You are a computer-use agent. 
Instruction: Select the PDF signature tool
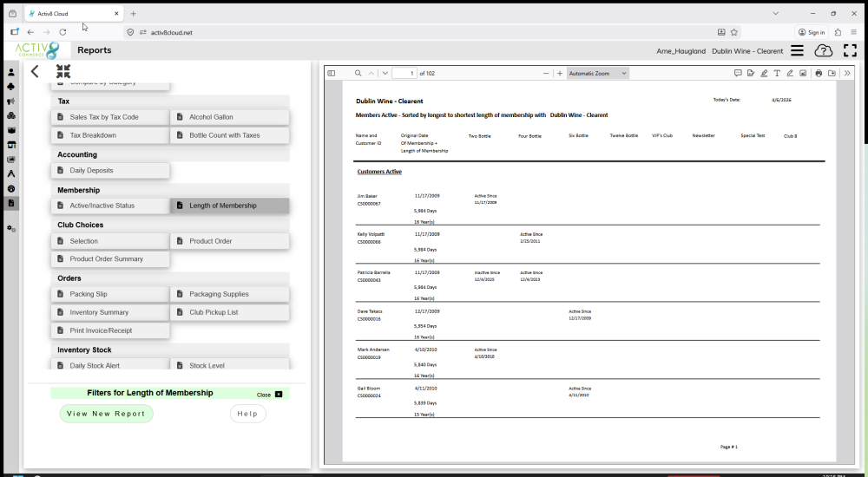[751, 73]
